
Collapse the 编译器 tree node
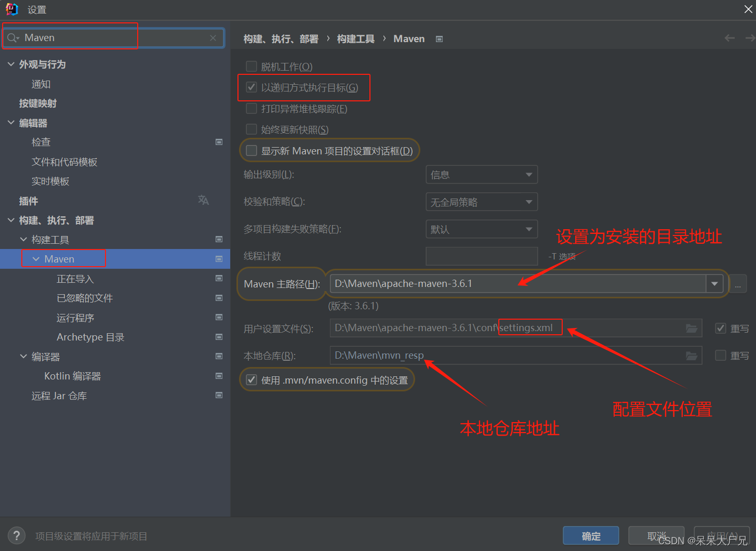click(x=23, y=356)
